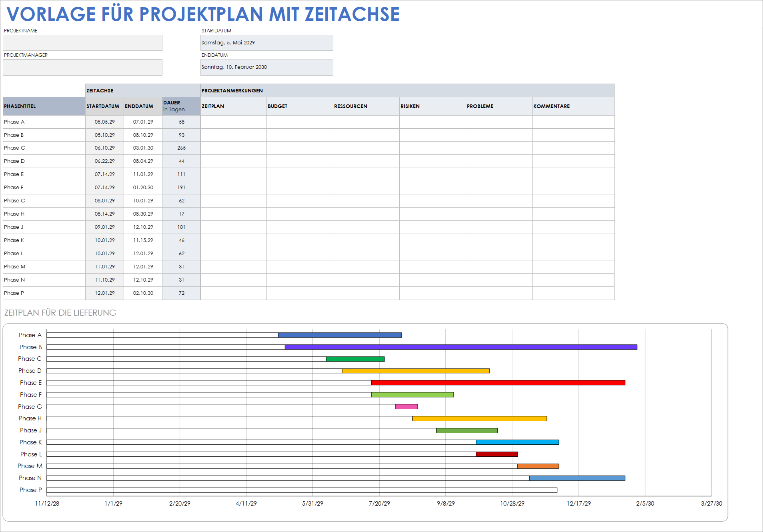Image resolution: width=763 pixels, height=532 pixels.
Task: Click the light green Phase F bar
Action: (413, 395)
